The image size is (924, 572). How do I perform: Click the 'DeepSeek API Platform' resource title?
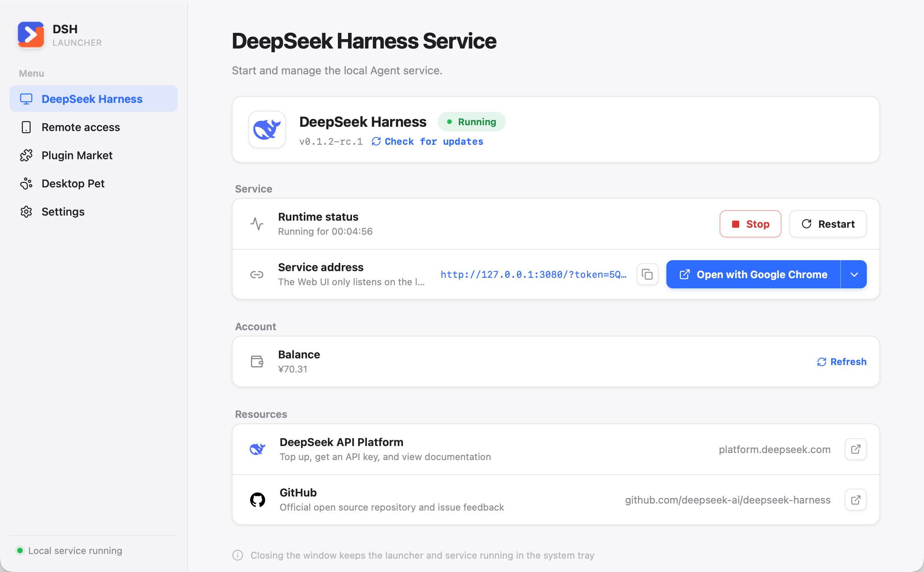pyautogui.click(x=341, y=442)
